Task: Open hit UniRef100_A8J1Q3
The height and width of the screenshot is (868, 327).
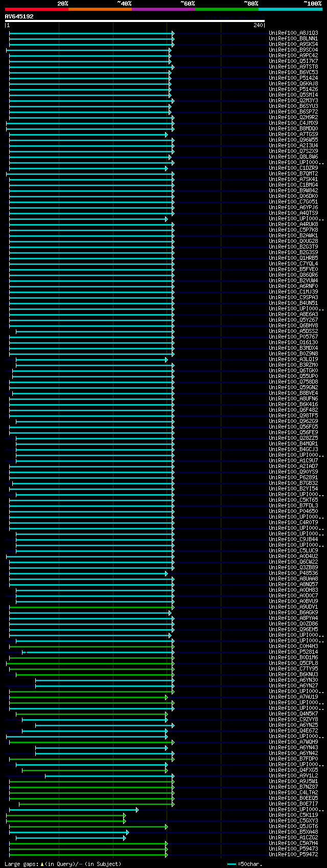Action: click(x=293, y=33)
